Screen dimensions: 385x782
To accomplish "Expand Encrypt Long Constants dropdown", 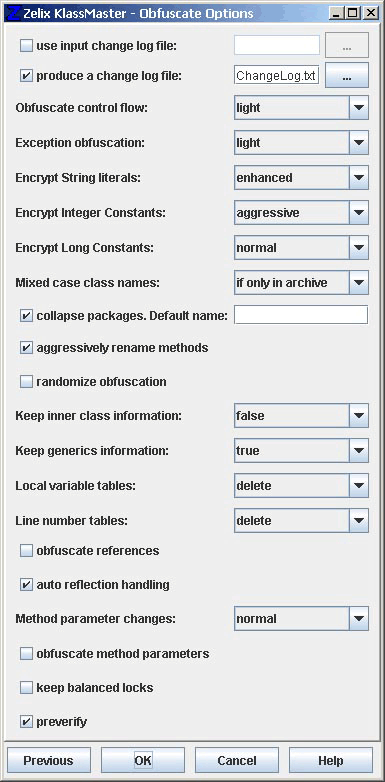I will (301, 247).
